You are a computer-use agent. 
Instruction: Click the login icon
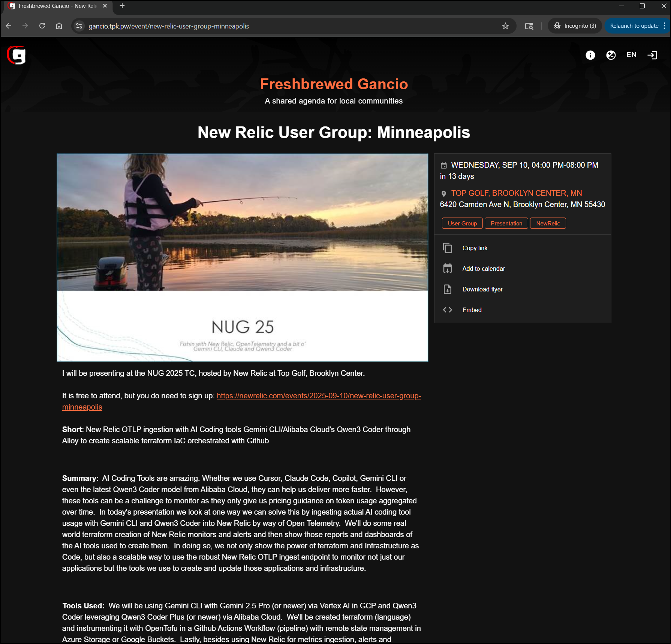(652, 55)
